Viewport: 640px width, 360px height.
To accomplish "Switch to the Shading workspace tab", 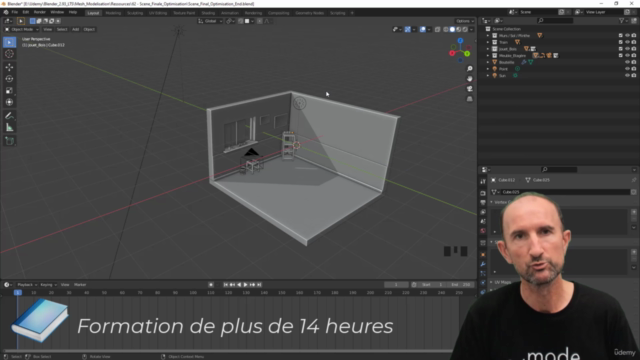I will click(x=208, y=13).
